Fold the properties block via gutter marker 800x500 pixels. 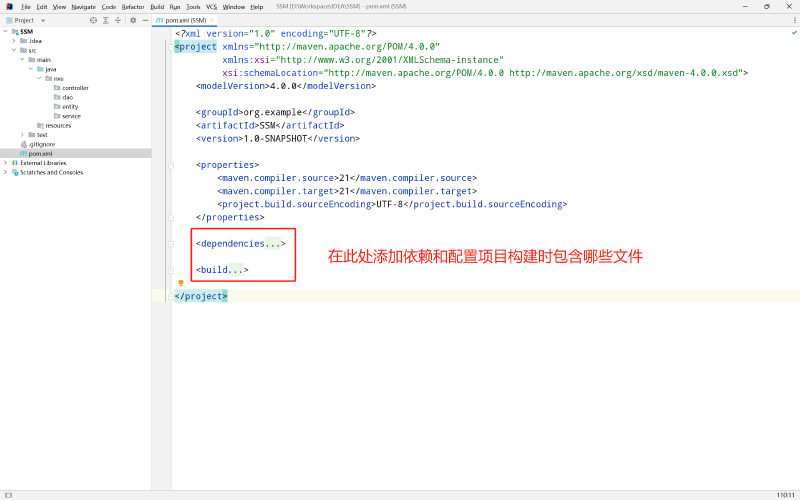(x=171, y=165)
